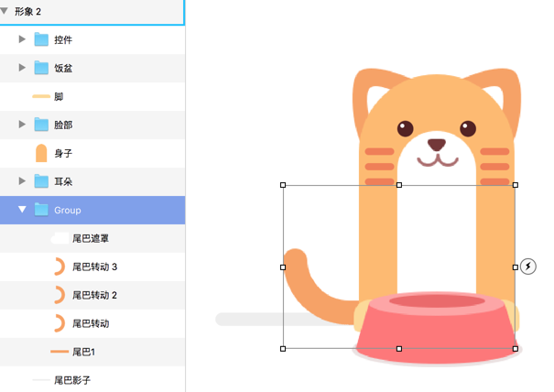Click the 尾巴1 line thumbnail

click(x=60, y=352)
